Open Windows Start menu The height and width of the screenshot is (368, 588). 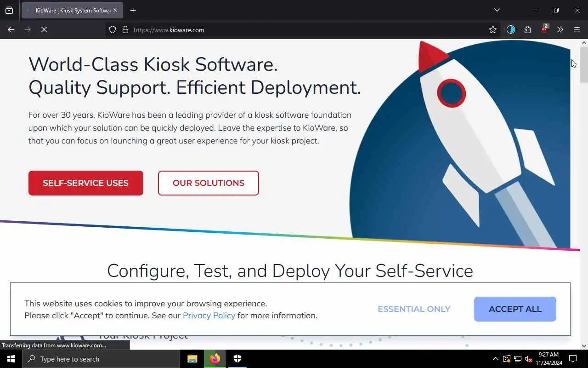point(11,359)
